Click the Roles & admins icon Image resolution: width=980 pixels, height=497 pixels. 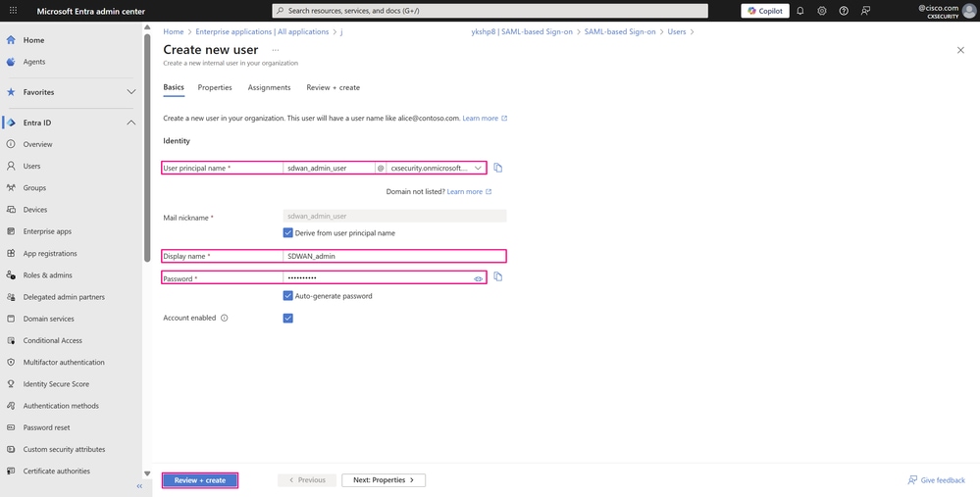click(11, 275)
